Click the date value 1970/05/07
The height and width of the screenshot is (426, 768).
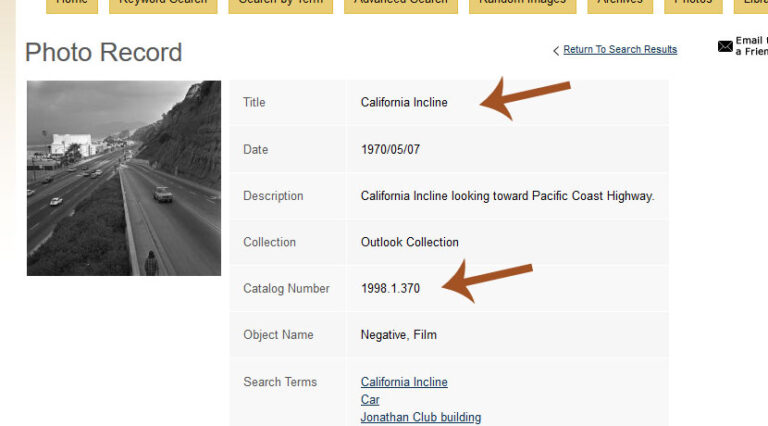(x=390, y=149)
